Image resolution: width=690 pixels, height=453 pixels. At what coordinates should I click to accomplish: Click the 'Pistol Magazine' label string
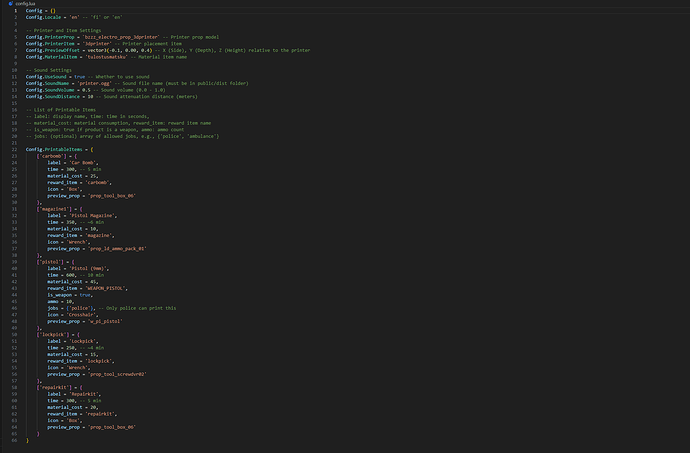click(x=93, y=216)
